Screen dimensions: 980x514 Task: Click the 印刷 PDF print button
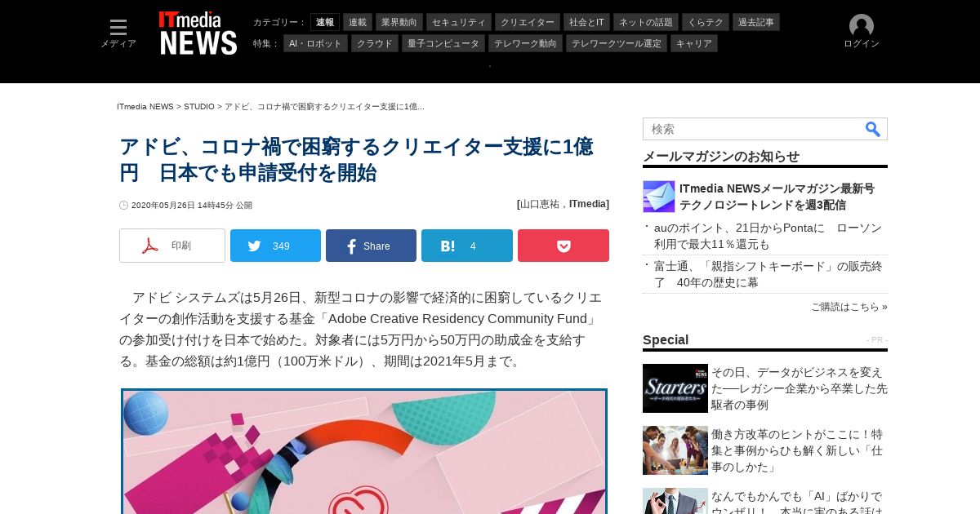pyautogui.click(x=172, y=246)
